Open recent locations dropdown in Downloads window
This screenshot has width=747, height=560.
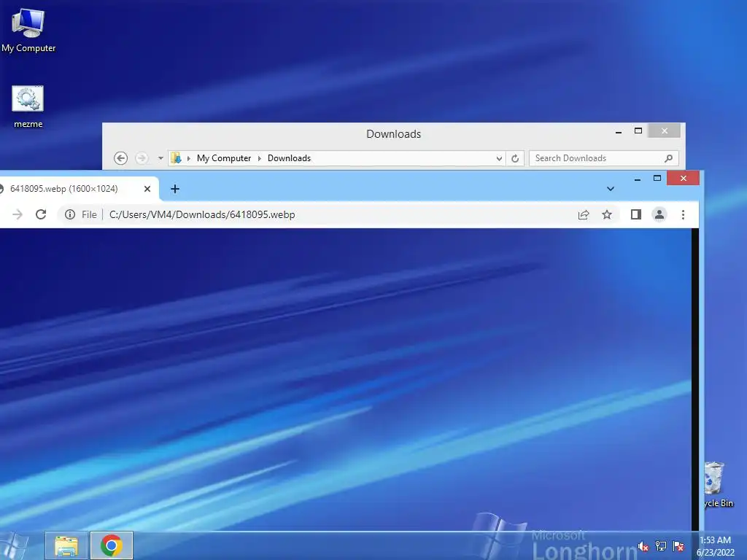pos(160,158)
